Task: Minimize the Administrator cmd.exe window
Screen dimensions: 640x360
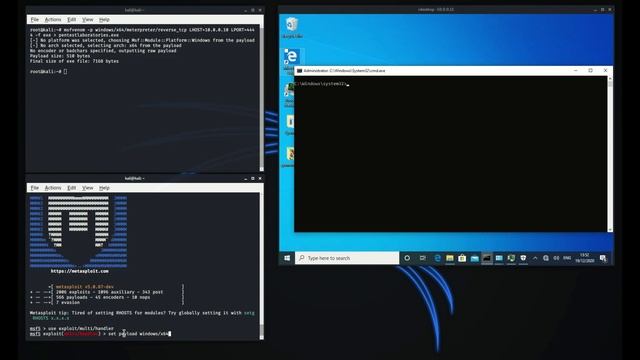Action: coord(576,71)
